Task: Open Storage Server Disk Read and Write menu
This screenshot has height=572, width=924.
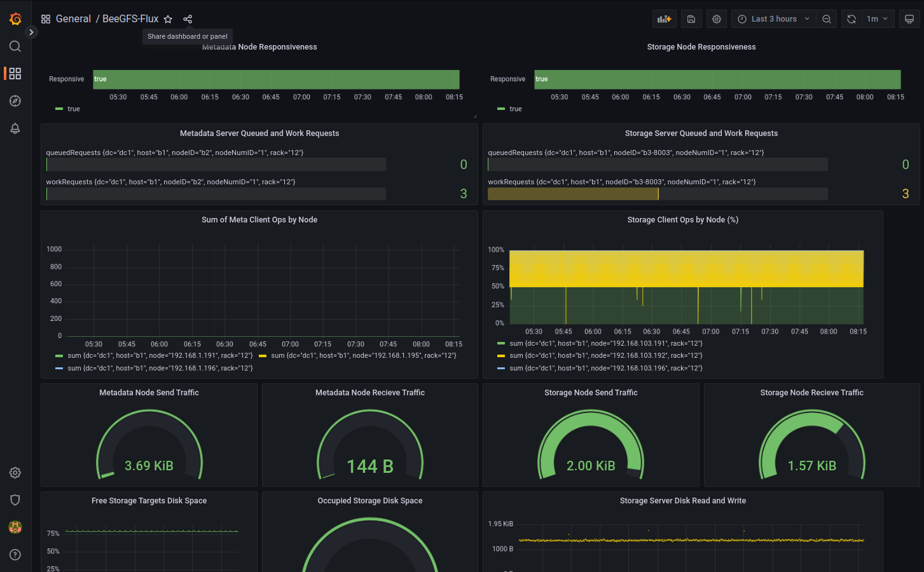Action: click(683, 501)
